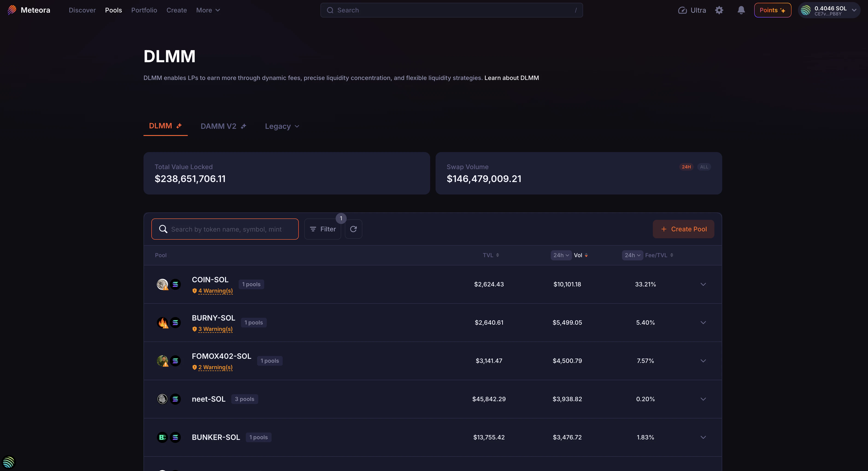Click the SOL icon in neet-SOL row
Viewport: 868px width, 471px height.
(x=175, y=399)
